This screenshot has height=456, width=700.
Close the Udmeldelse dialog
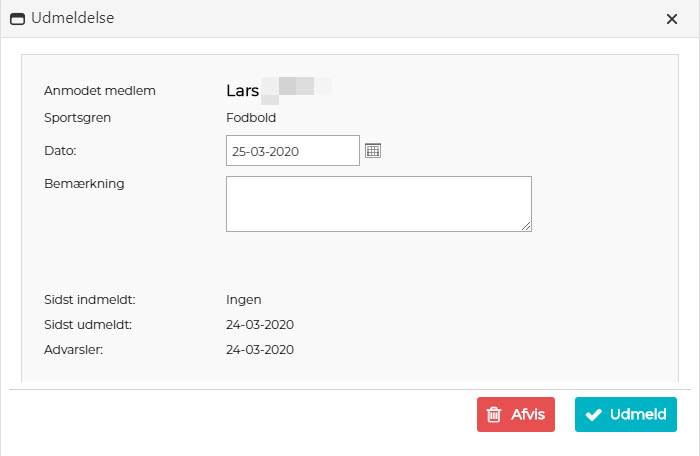tap(671, 18)
